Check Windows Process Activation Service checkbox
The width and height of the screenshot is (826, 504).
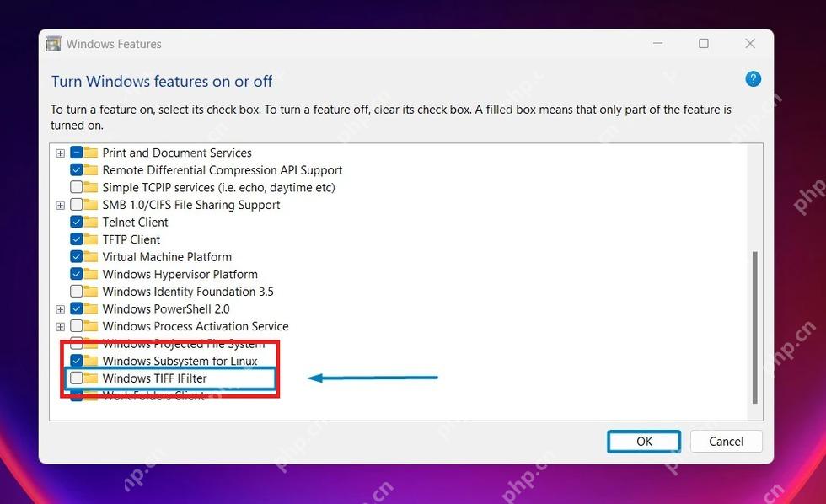(x=77, y=326)
